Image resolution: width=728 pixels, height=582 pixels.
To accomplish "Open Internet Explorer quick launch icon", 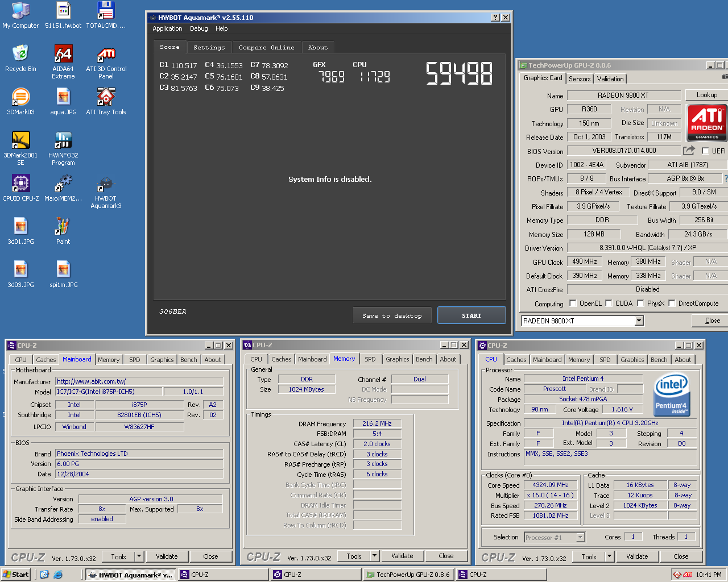I will 58,575.
